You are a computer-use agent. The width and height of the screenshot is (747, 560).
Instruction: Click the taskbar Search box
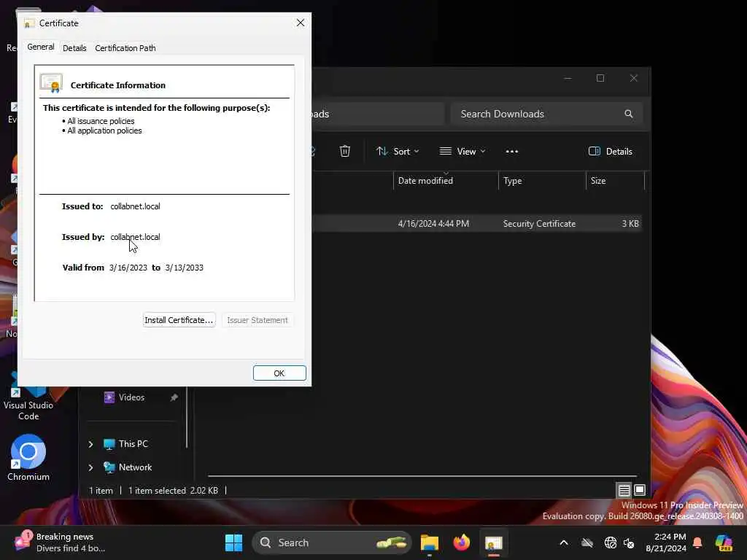coord(332,542)
